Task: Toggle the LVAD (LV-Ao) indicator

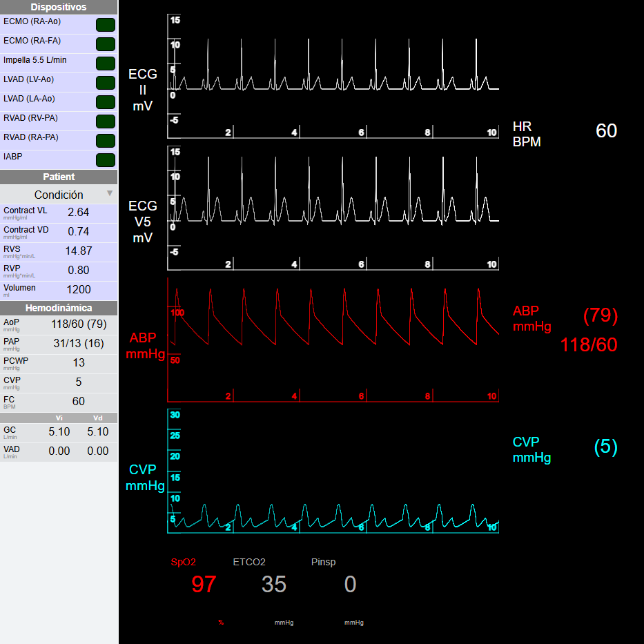Action: pos(106,83)
